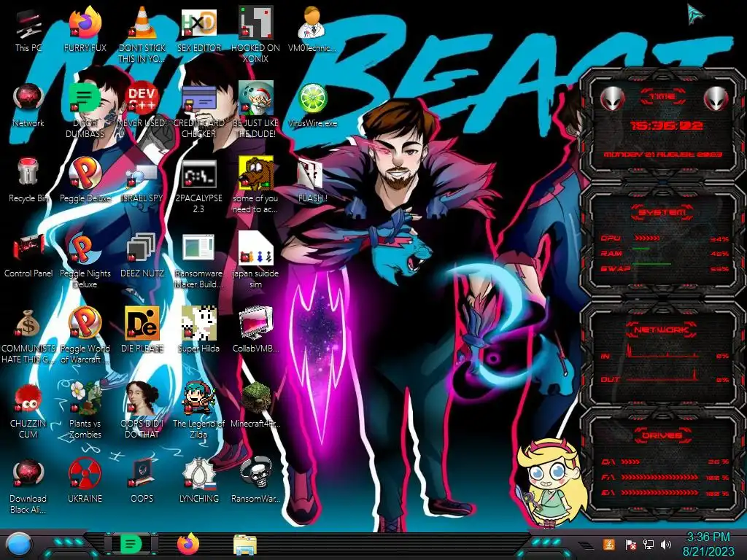Click the TIME widget header

662,96
